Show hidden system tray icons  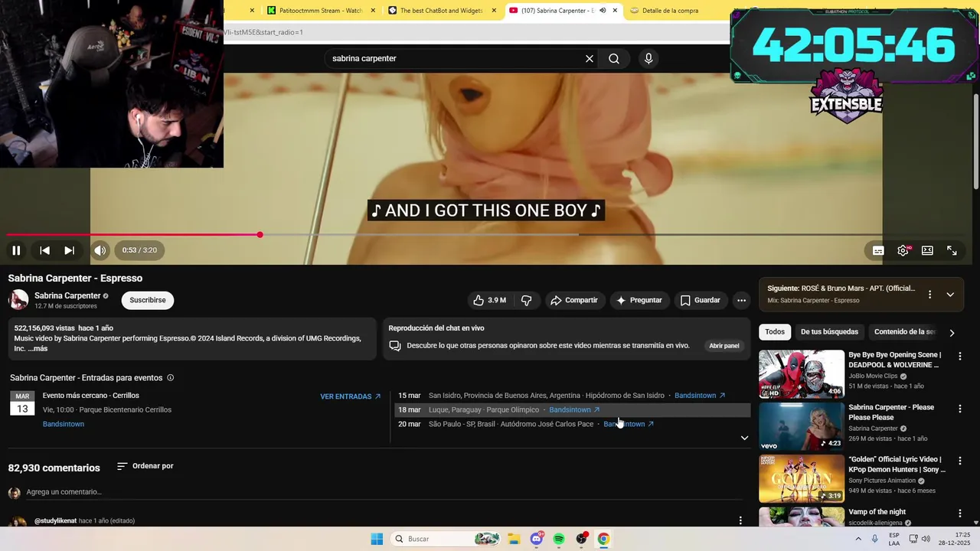pos(858,539)
